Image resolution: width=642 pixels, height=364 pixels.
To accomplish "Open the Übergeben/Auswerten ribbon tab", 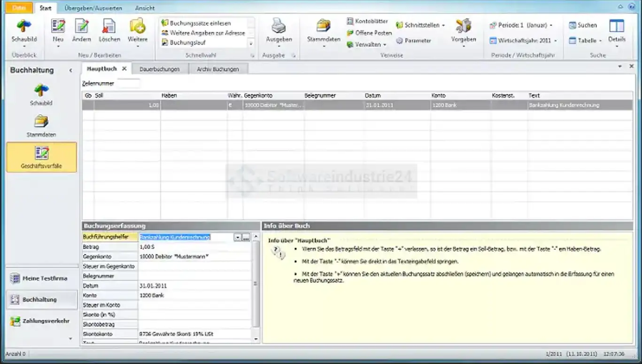I will (93, 8).
